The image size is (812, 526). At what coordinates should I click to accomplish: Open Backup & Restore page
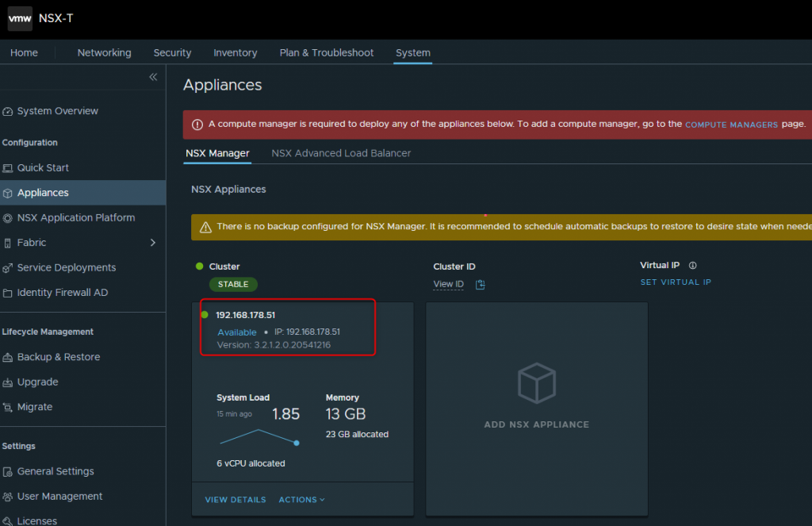59,357
